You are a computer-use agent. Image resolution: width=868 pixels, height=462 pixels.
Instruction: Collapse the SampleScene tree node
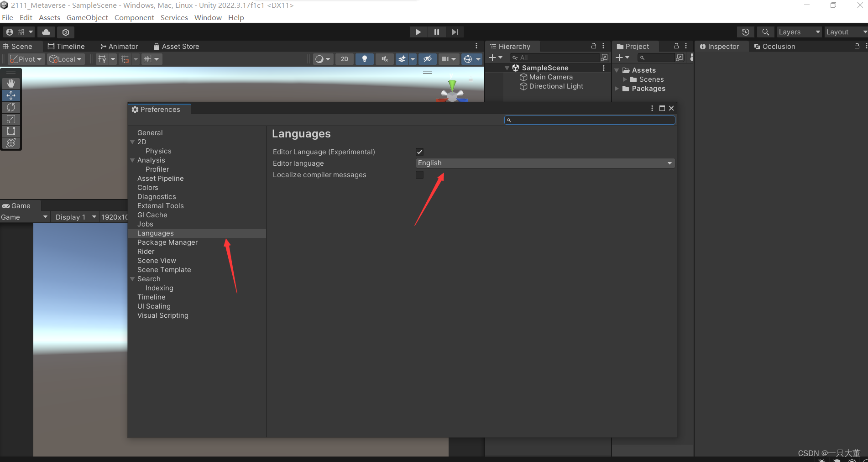pos(507,68)
